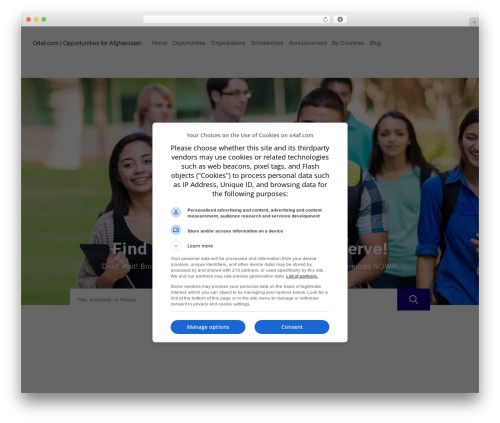
Task: Reload the page with refresh icon
Action: [325, 19]
